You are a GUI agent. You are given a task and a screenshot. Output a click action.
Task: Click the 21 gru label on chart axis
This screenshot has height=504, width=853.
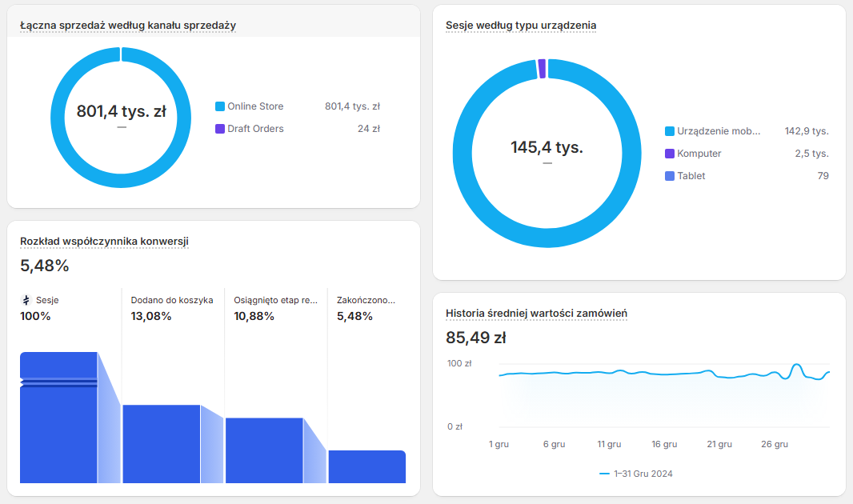pos(719,444)
